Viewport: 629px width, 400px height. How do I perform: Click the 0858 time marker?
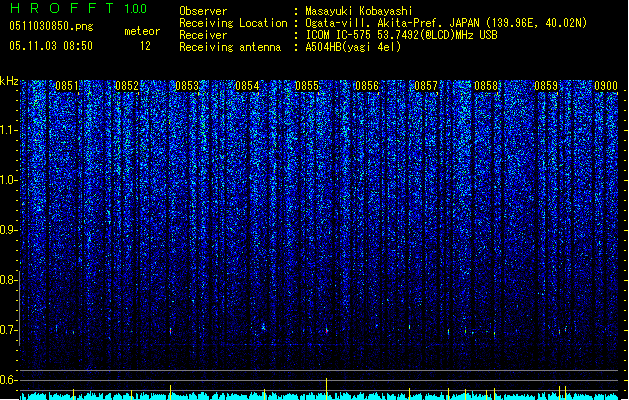pyautogui.click(x=486, y=86)
